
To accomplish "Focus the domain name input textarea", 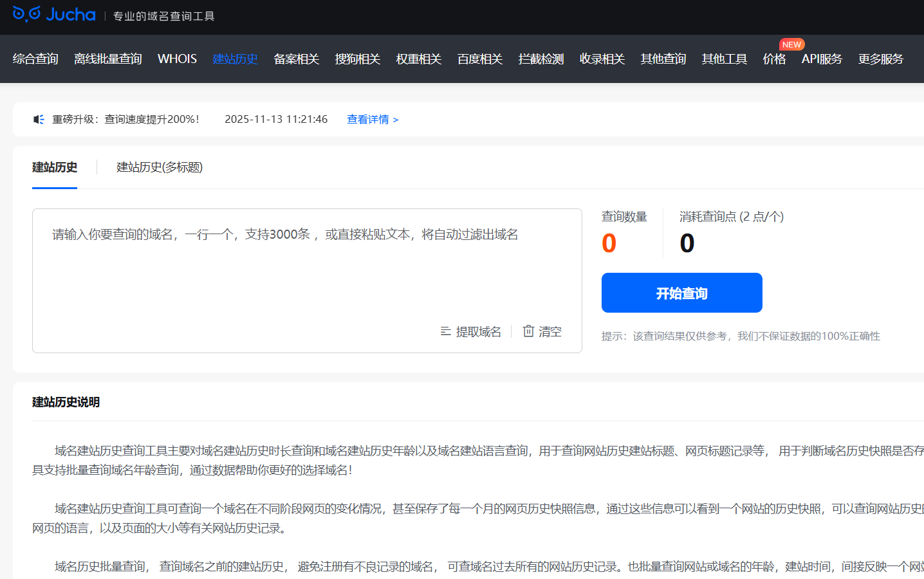I will (306, 270).
